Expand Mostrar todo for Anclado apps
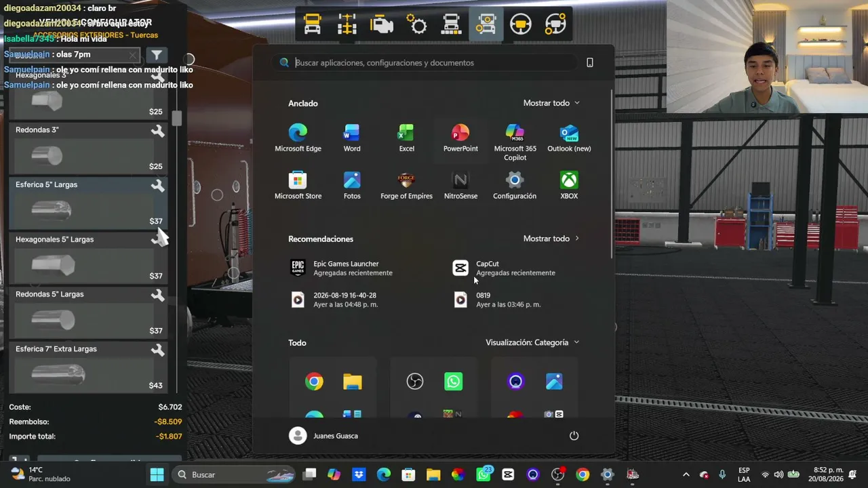Image resolution: width=868 pixels, height=488 pixels. tap(551, 103)
